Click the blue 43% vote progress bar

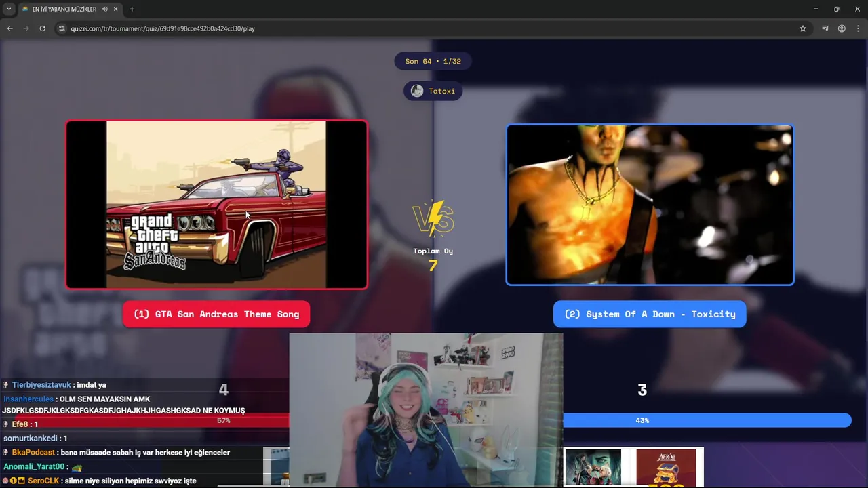click(x=707, y=421)
